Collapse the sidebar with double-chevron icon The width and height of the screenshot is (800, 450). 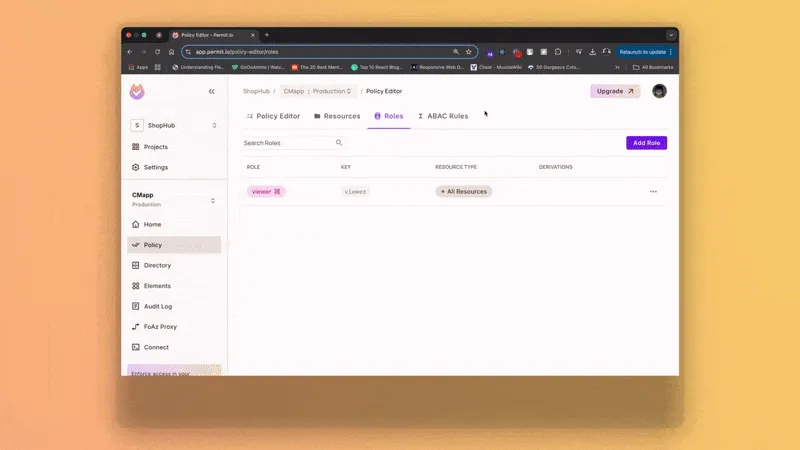(x=212, y=92)
